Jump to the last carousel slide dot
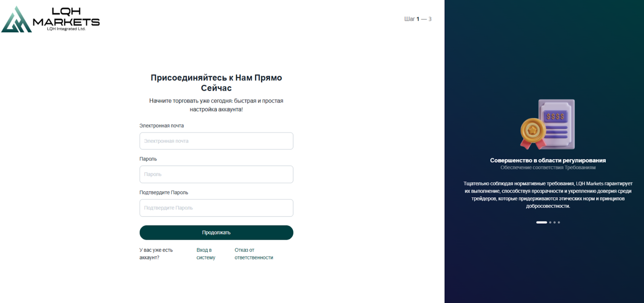 click(559, 222)
